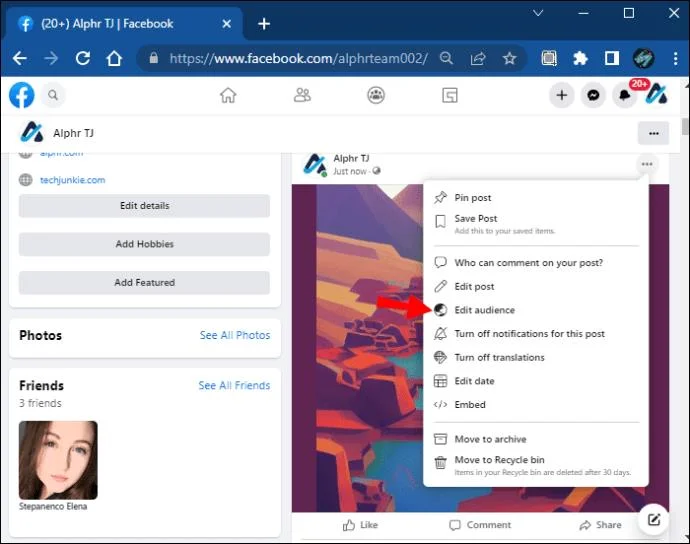Open the Messenger icon
690x544 pixels.
click(593, 95)
